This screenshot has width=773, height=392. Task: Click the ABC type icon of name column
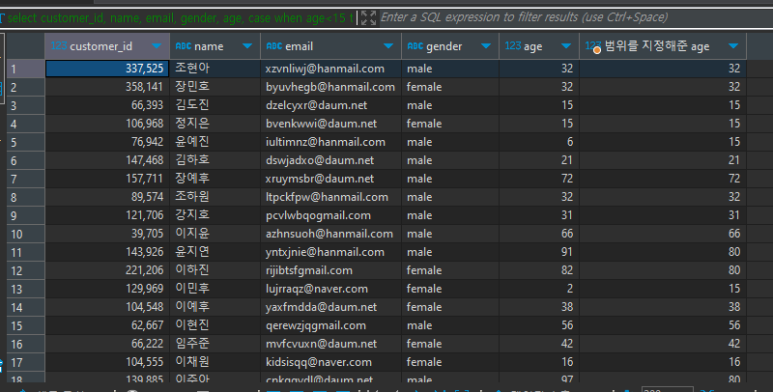[183, 46]
